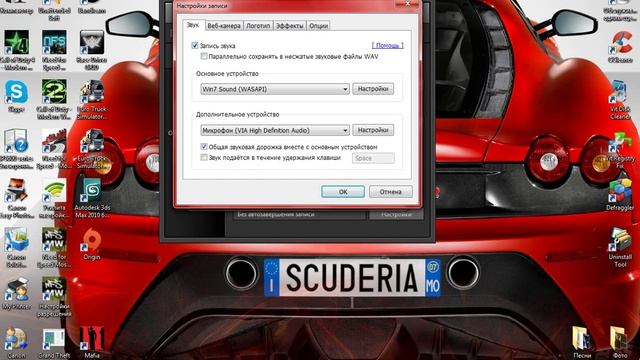Select the blue NFS logo desktop icon

(x=54, y=43)
